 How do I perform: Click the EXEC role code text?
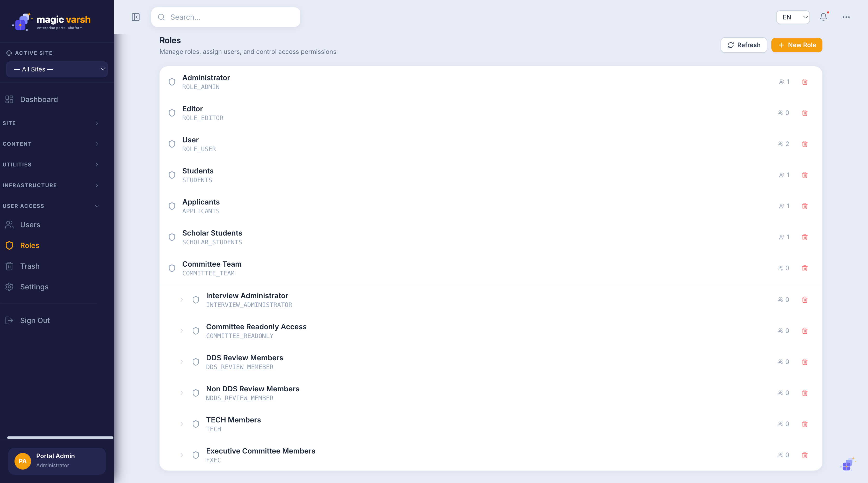point(213,460)
